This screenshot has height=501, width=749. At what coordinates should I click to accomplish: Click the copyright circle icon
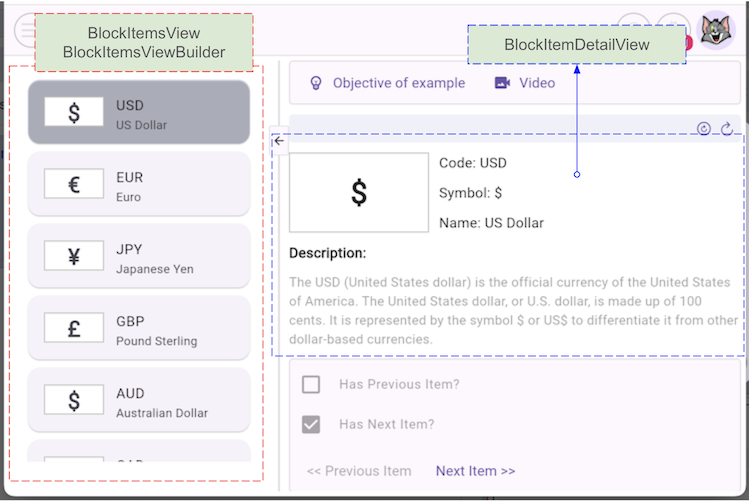pyautogui.click(x=704, y=129)
